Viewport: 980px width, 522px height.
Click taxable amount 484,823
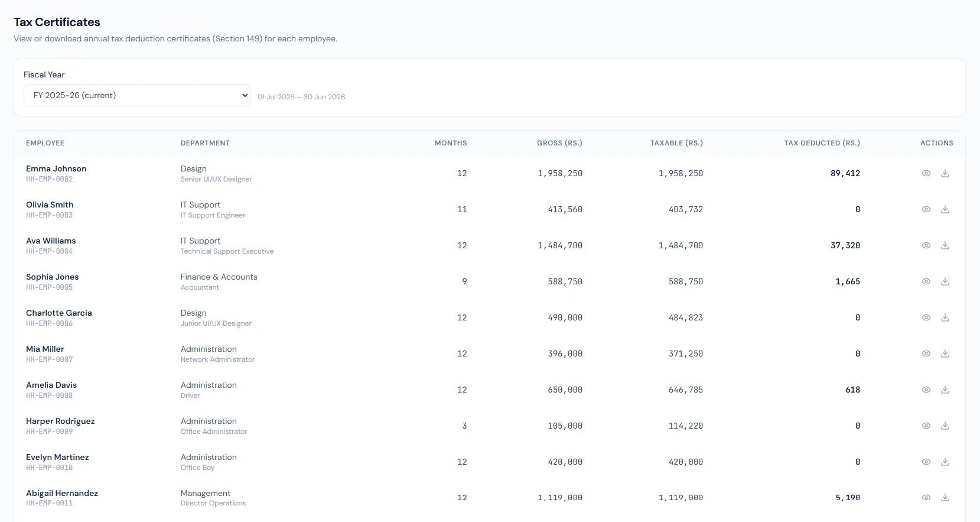pyautogui.click(x=686, y=317)
